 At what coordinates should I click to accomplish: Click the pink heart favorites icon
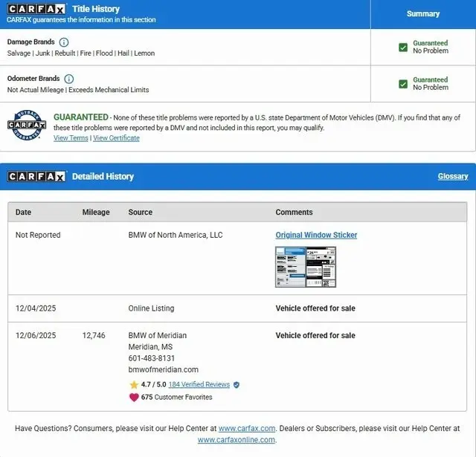tap(134, 397)
